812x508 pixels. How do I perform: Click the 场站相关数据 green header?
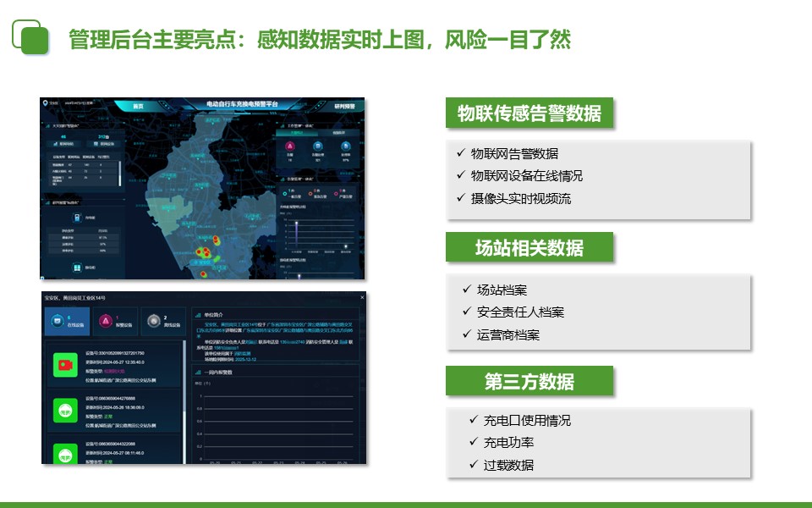(529, 248)
